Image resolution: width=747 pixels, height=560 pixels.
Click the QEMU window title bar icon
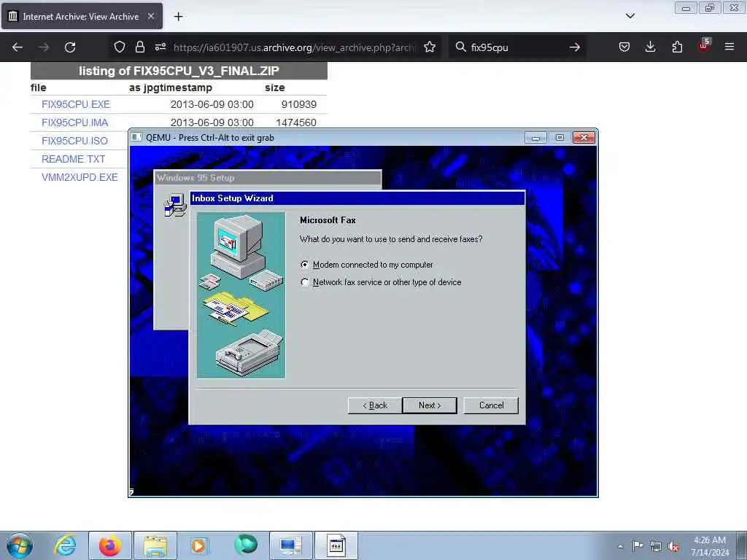pos(136,138)
